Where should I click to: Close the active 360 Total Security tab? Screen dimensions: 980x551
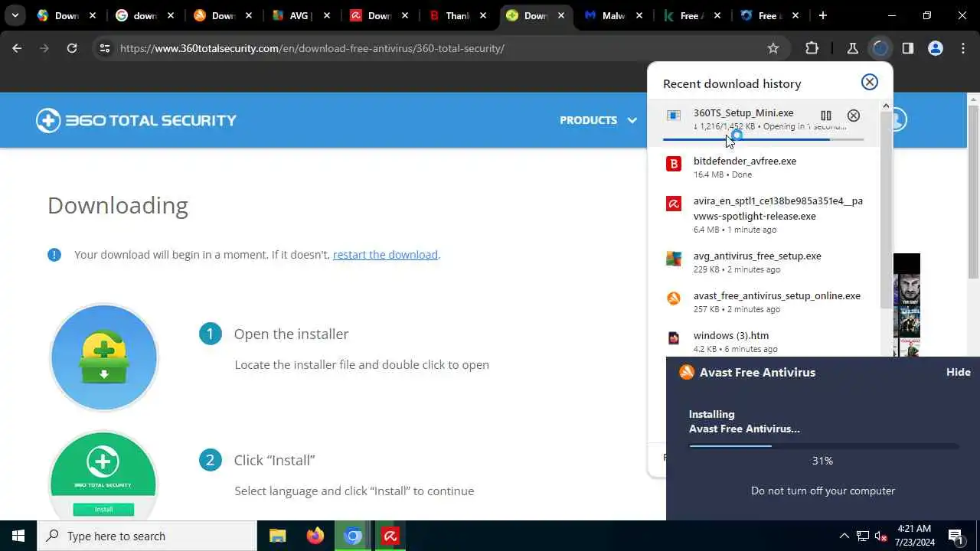point(561,15)
